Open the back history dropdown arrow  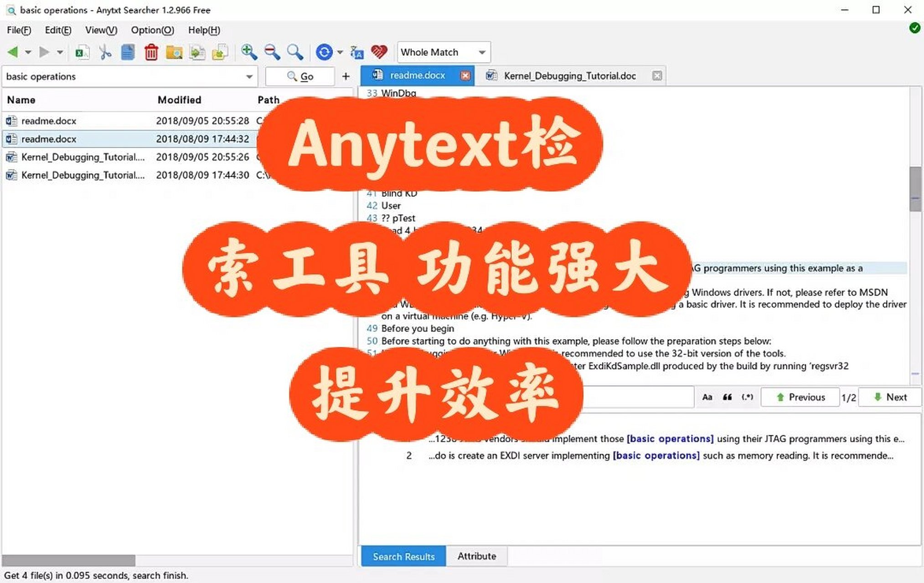[28, 52]
